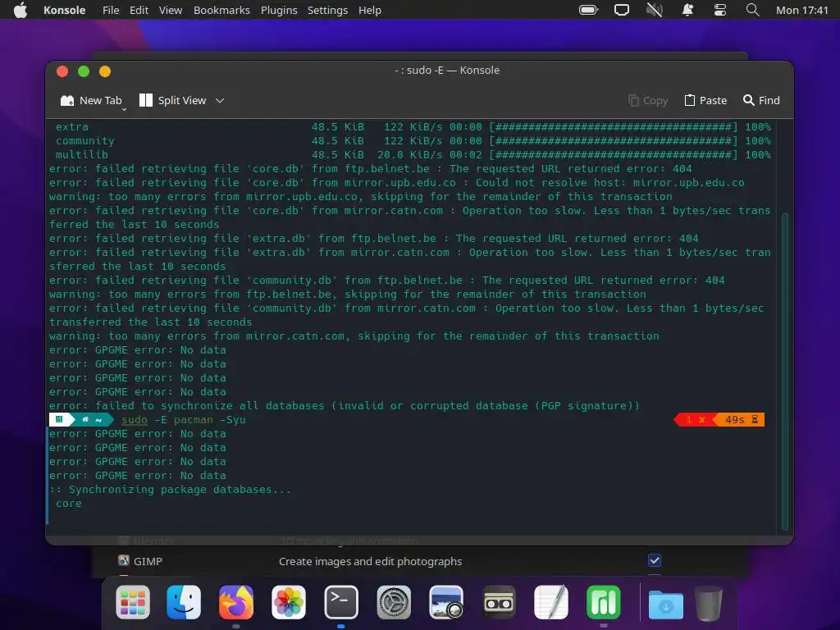
Task: Click the 49s duration badge
Action: click(x=741, y=419)
